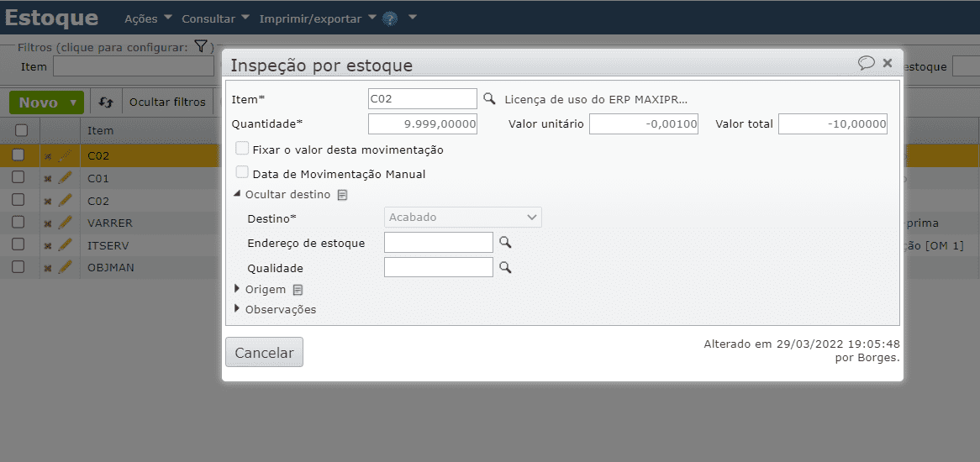Open lookup for Endereço de estoque
The width and height of the screenshot is (980, 462).
505,243
